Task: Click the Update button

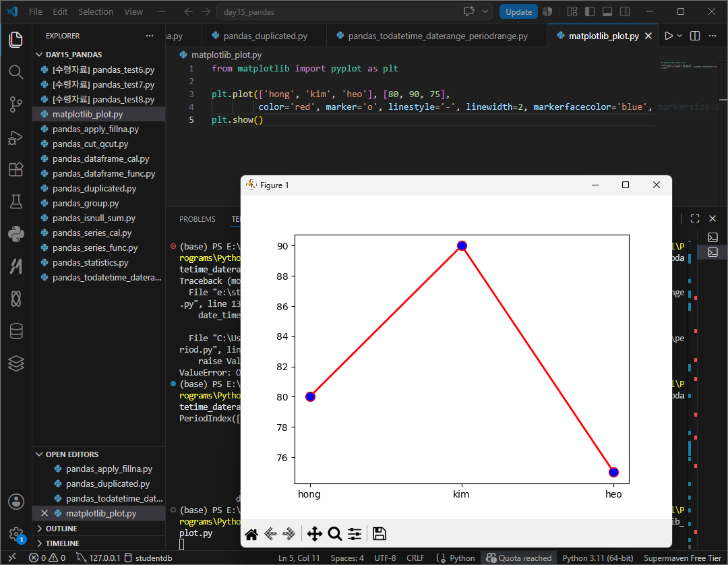Action: point(518,11)
